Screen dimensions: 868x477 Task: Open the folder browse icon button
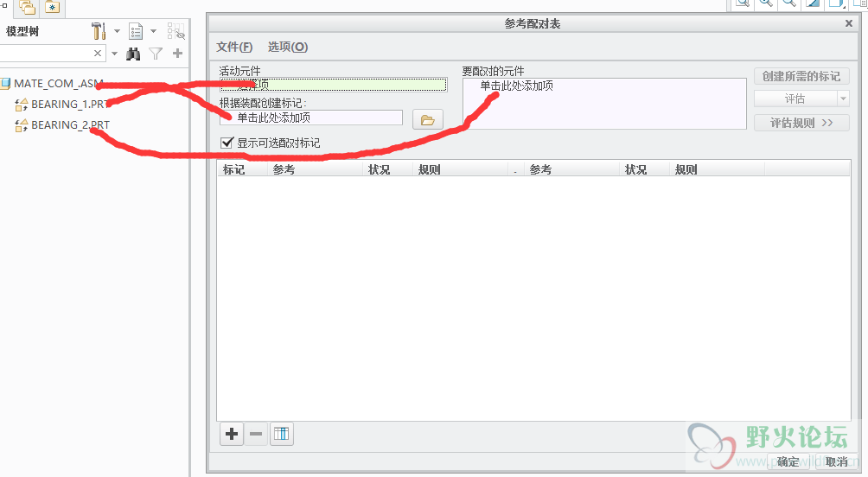point(427,119)
